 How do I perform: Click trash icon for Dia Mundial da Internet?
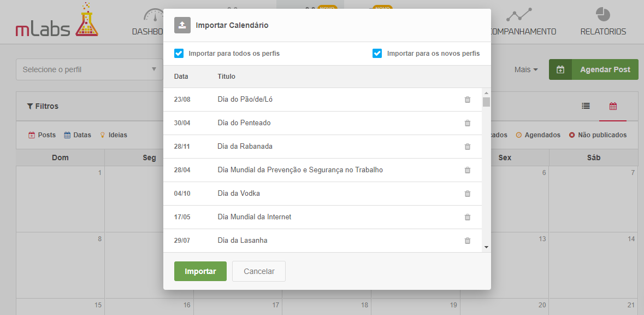pos(467,217)
